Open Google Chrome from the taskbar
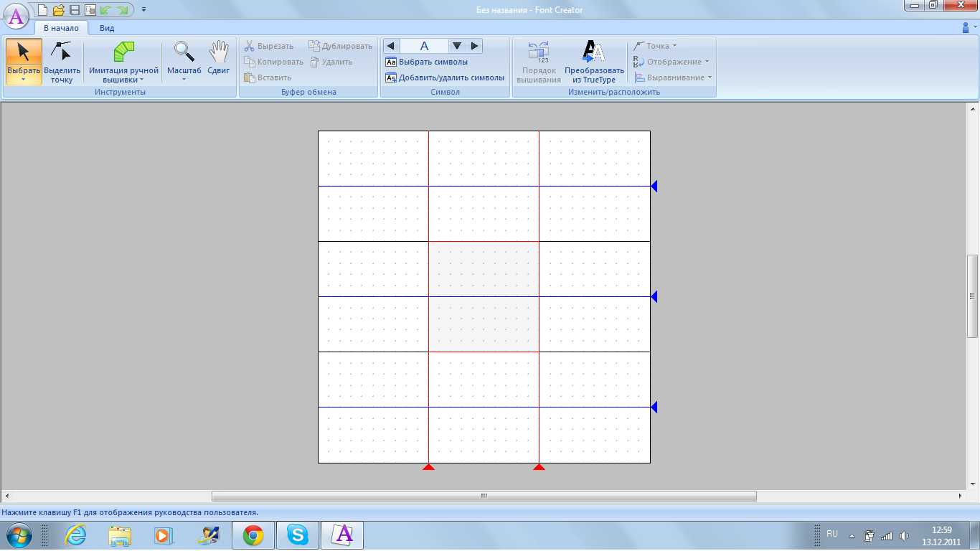The image size is (980, 551). pos(253,535)
